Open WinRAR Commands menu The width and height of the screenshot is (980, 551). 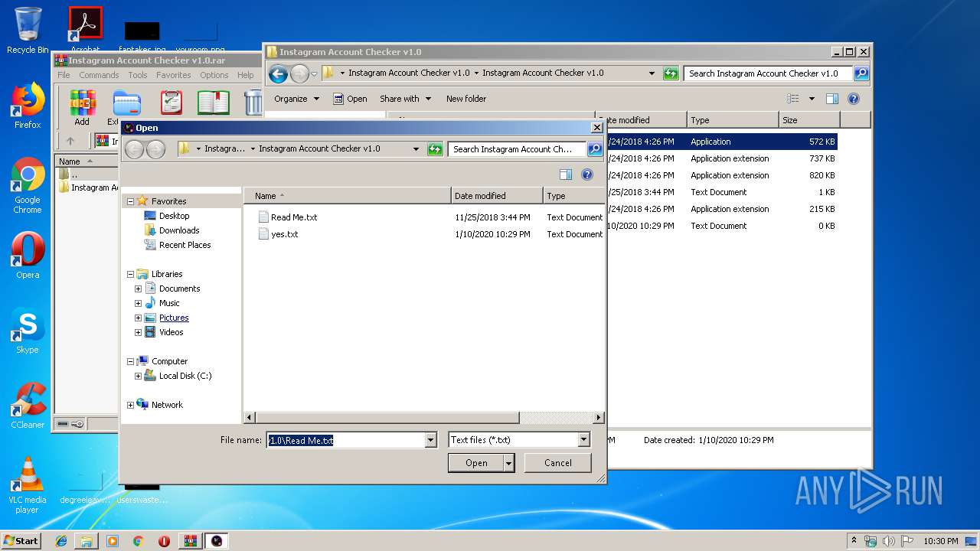(x=99, y=75)
